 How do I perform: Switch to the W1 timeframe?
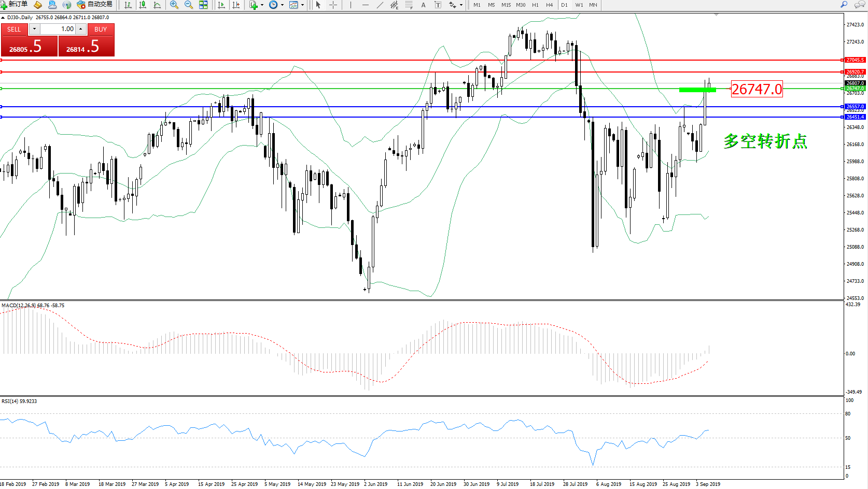click(579, 5)
